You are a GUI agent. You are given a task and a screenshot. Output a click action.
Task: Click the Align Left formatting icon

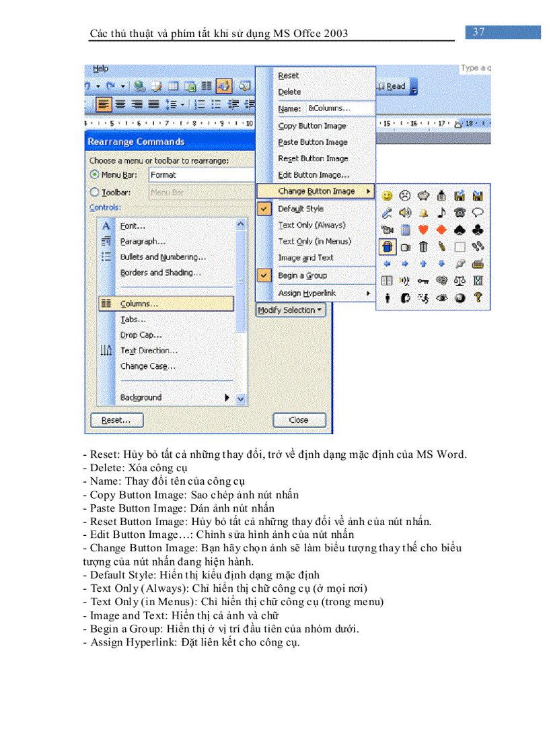(104, 104)
